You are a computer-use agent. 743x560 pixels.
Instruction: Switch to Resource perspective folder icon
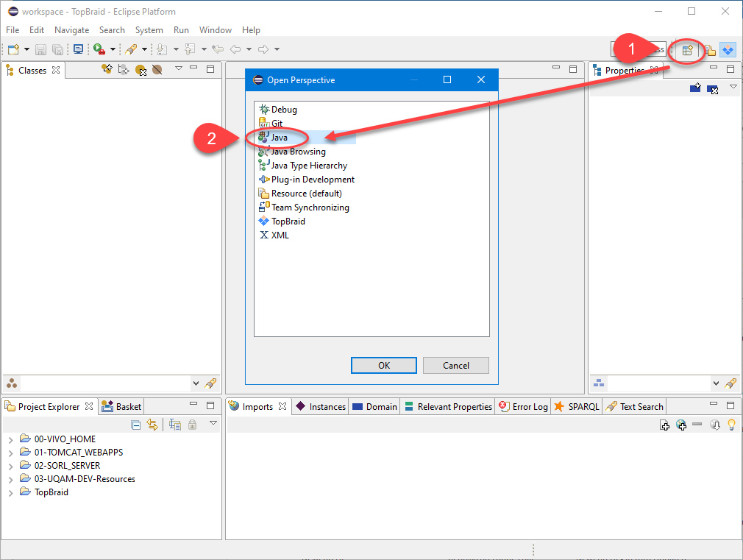[x=710, y=50]
